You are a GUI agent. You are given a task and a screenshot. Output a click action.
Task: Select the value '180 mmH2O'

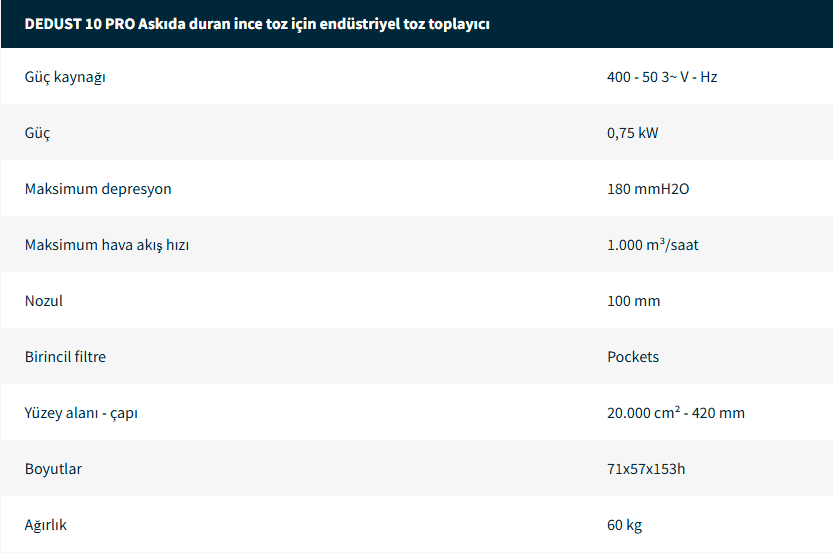click(x=648, y=189)
